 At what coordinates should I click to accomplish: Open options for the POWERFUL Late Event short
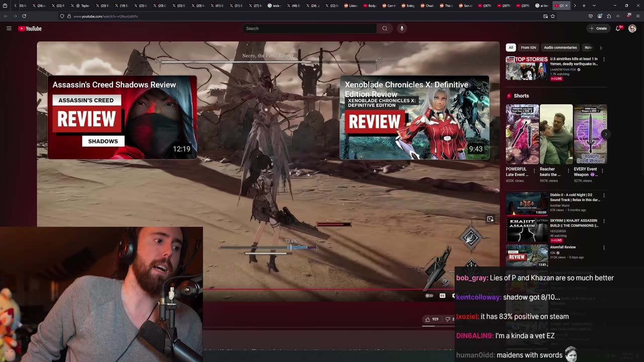coord(534,171)
